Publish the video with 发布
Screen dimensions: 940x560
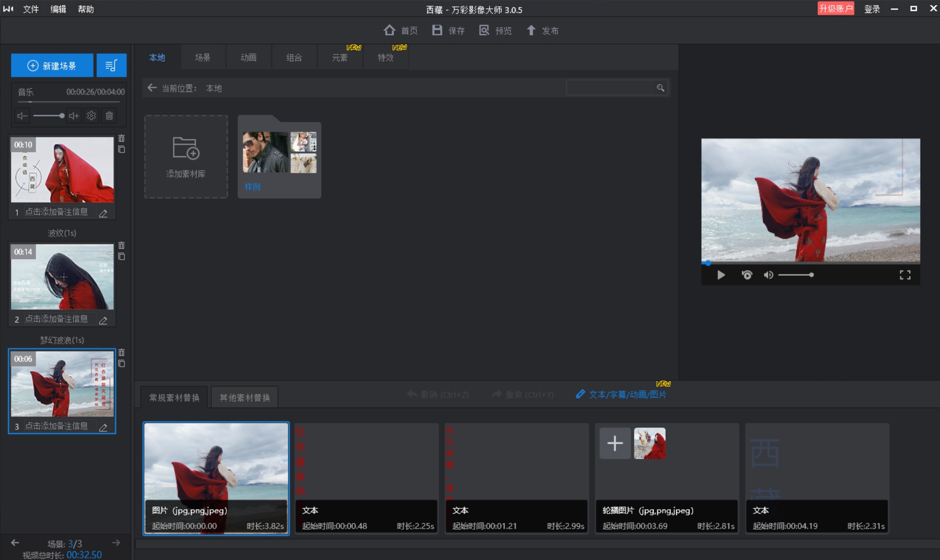pos(542,30)
